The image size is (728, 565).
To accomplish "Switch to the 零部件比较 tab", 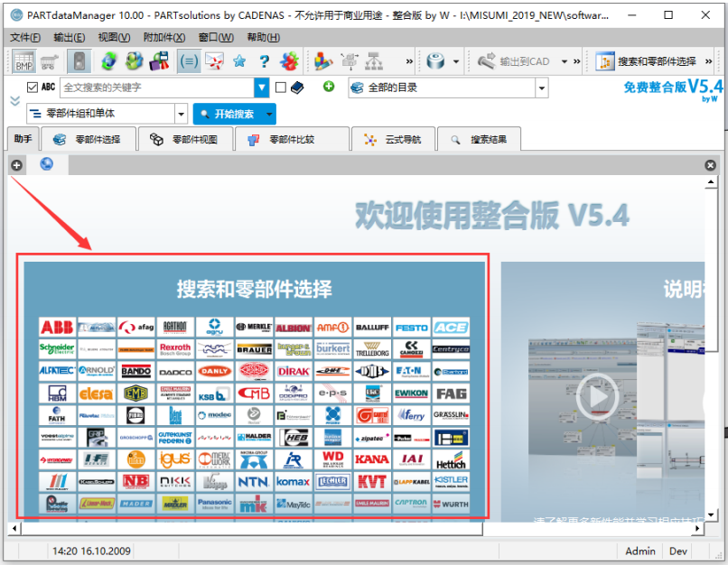I will tap(289, 139).
